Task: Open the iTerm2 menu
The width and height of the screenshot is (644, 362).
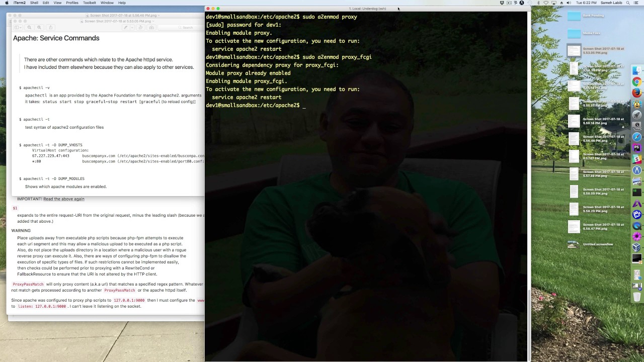Action: pos(20,3)
